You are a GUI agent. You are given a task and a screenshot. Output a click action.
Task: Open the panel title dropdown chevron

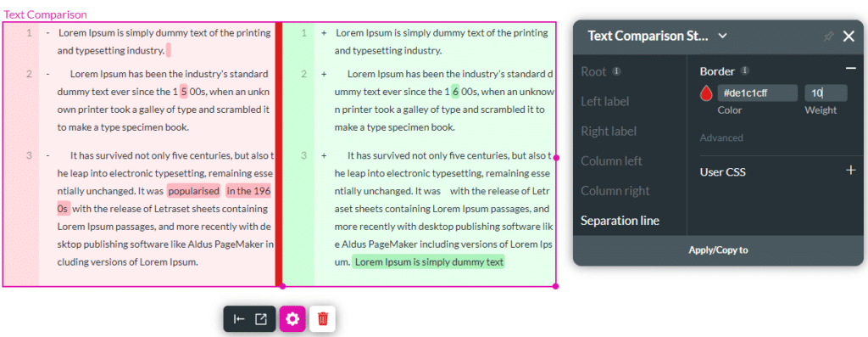[722, 36]
